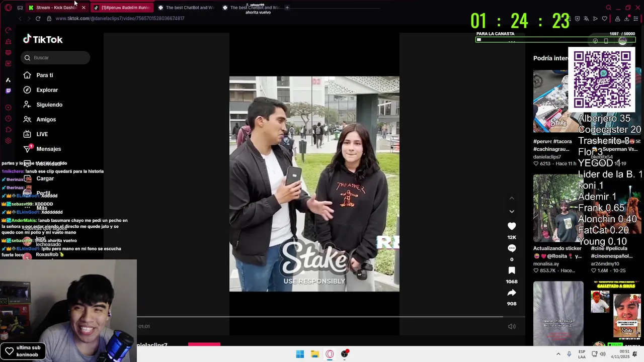The image size is (644, 362).
Task: Unmute the video speaker icon
Action: pos(512,326)
